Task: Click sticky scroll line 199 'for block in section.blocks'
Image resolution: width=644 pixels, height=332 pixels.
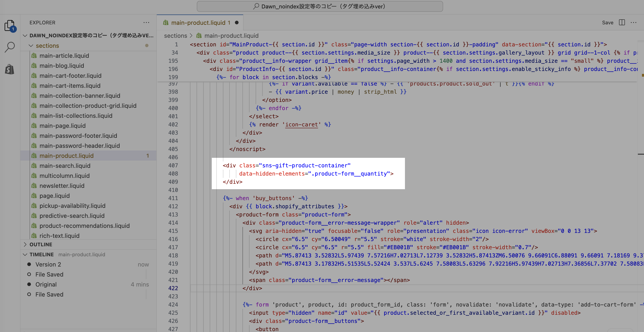Action: tap(274, 77)
